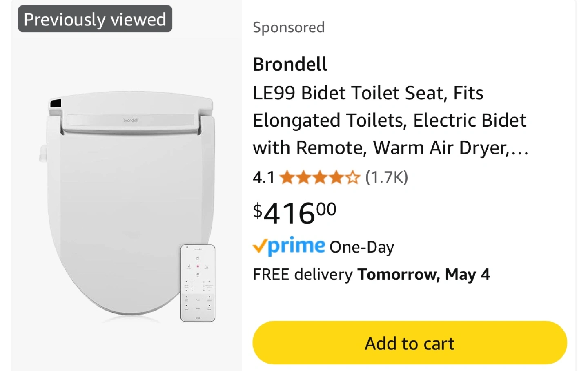588x371 pixels.
Task: Click the 4.1 rating number
Action: coord(263,178)
